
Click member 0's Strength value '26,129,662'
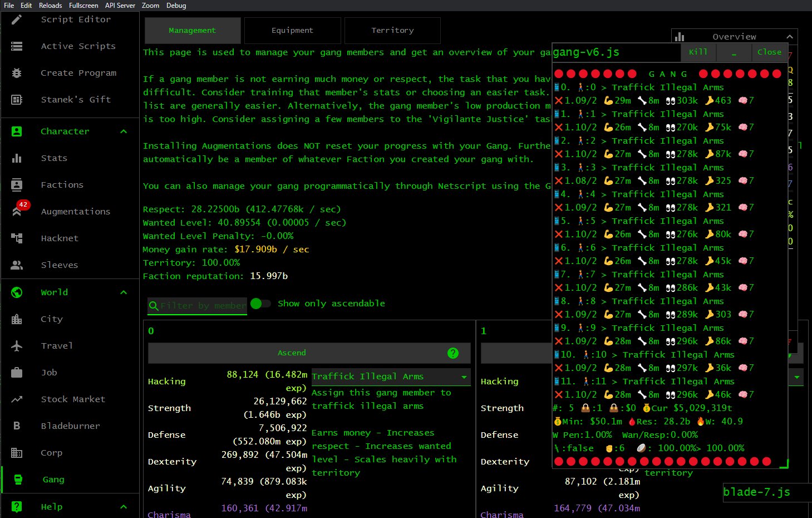click(280, 402)
